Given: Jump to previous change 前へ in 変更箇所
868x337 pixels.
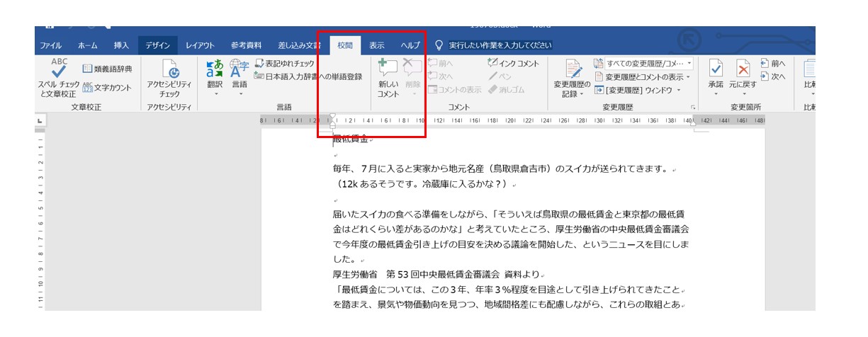Looking at the screenshot, I should pos(772,64).
